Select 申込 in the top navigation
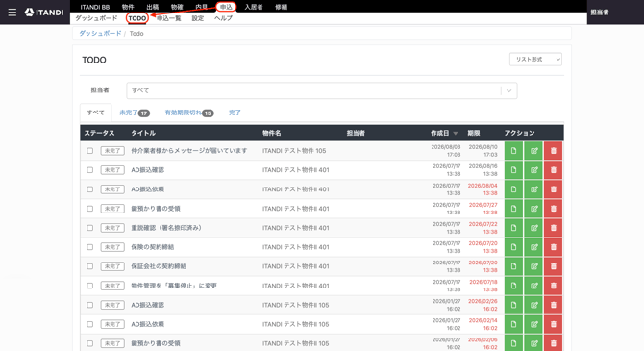This screenshot has width=644, height=351. tap(226, 7)
